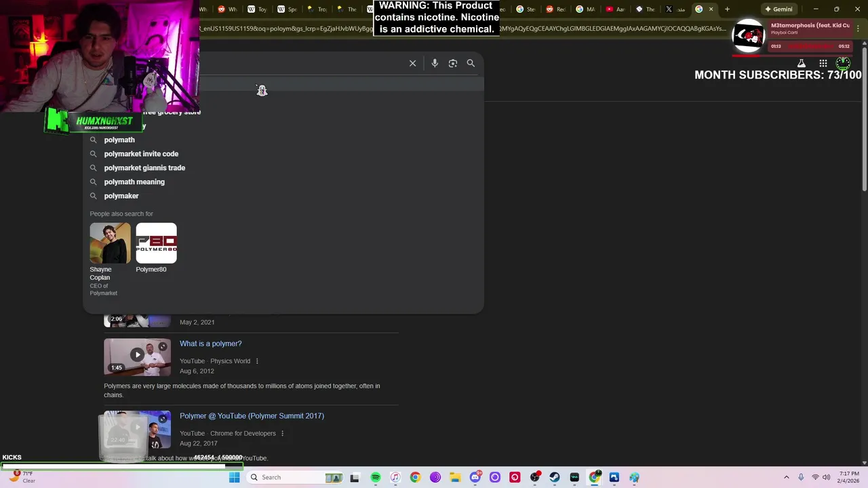Click the taskbar Search box

[295, 477]
